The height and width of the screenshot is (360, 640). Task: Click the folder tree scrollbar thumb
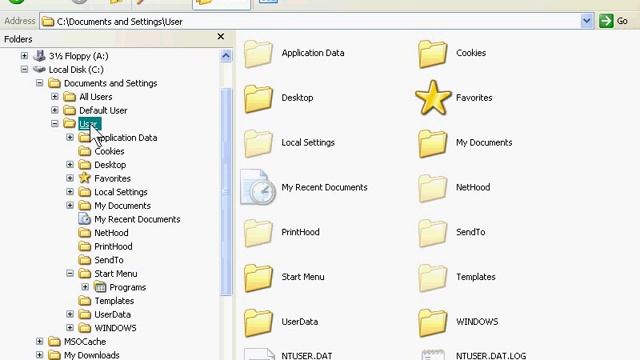(x=226, y=191)
